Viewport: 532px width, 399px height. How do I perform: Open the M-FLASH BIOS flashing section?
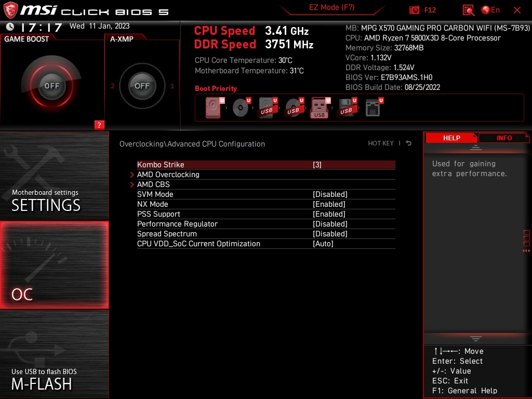[54, 354]
